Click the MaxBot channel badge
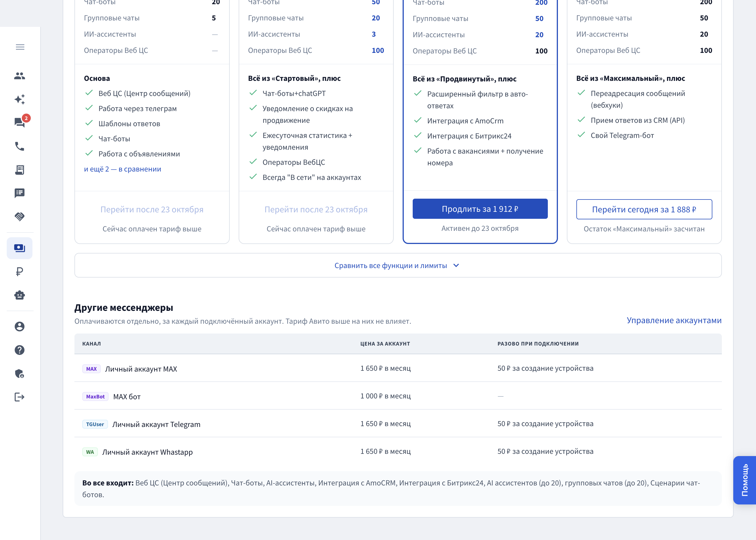Viewport: 756px width, 540px height. coord(95,397)
